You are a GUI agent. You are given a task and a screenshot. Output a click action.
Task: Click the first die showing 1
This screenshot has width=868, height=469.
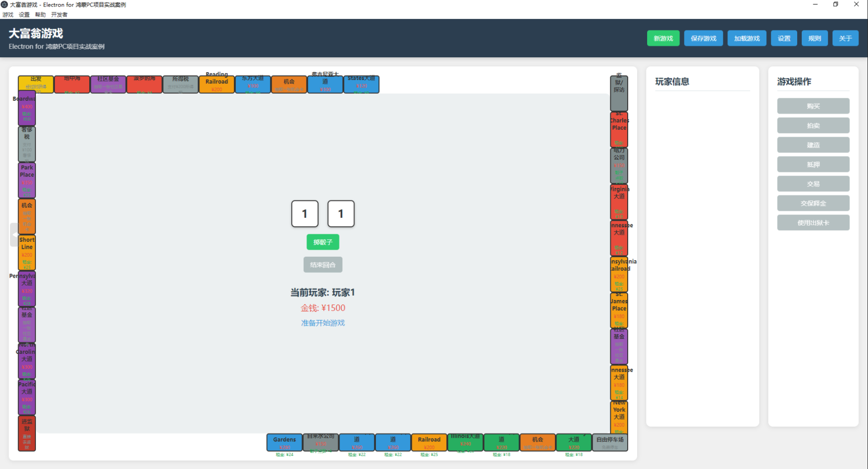click(x=305, y=214)
